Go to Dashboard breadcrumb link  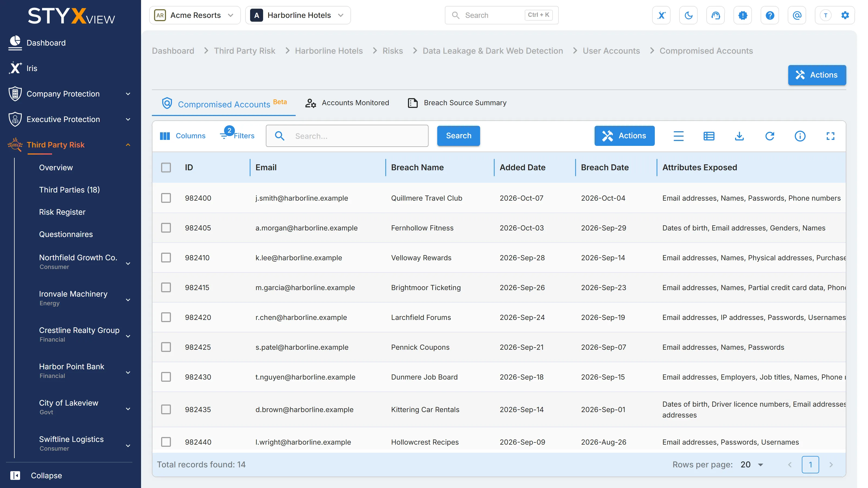click(x=173, y=50)
